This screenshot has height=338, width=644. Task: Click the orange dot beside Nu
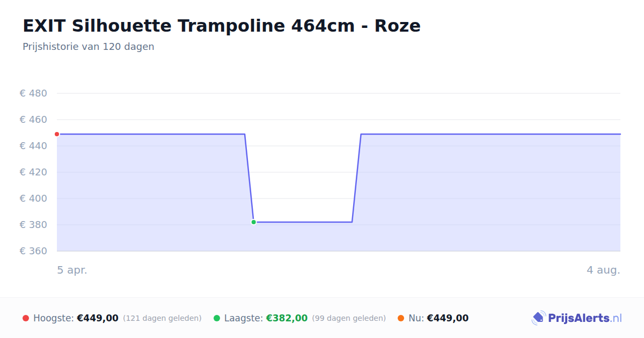pyautogui.click(x=401, y=318)
